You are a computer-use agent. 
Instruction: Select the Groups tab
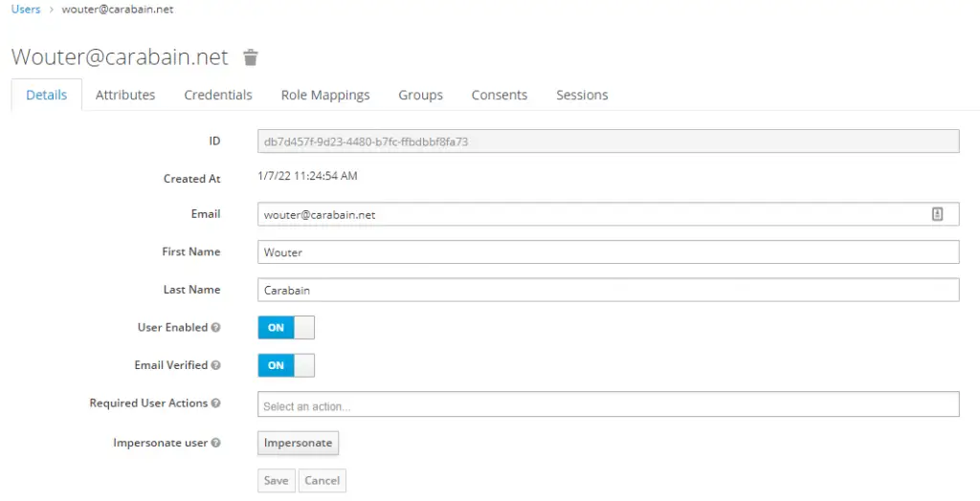[x=421, y=95]
